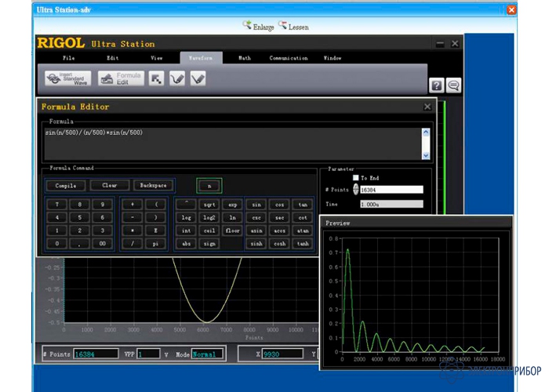Open the Math menu
Viewport: 549px width, 392px height.
(x=245, y=58)
